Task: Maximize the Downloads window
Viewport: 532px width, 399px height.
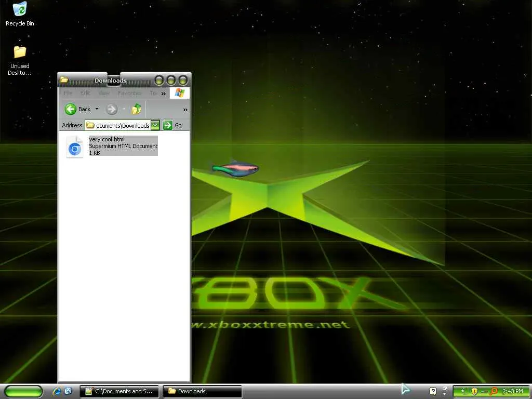Action: [x=171, y=81]
